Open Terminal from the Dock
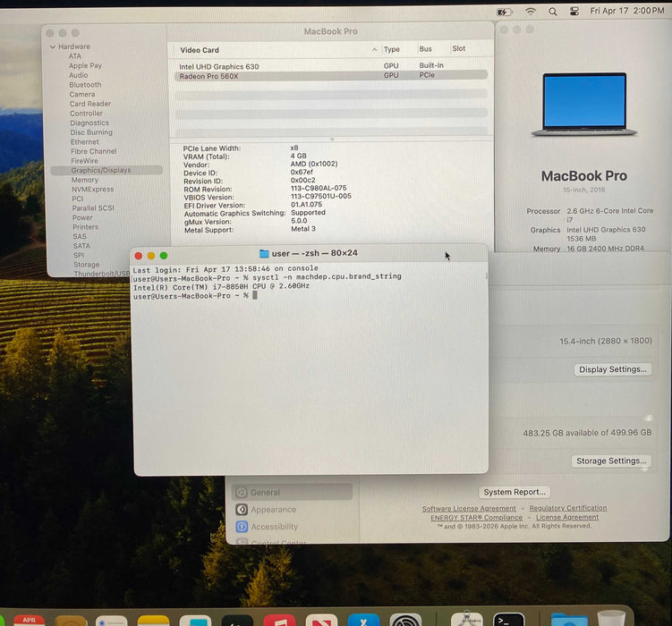The height and width of the screenshot is (626, 672). [x=509, y=620]
